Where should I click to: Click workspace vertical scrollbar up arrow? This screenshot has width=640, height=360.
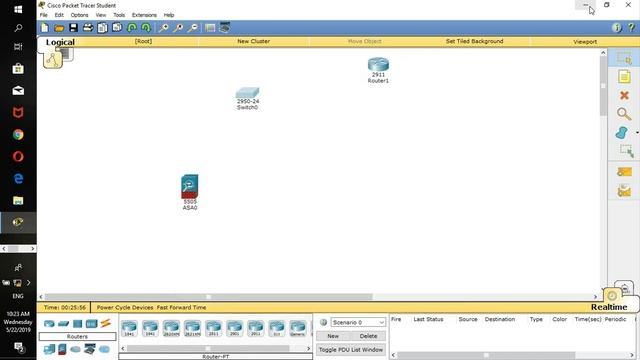point(603,53)
